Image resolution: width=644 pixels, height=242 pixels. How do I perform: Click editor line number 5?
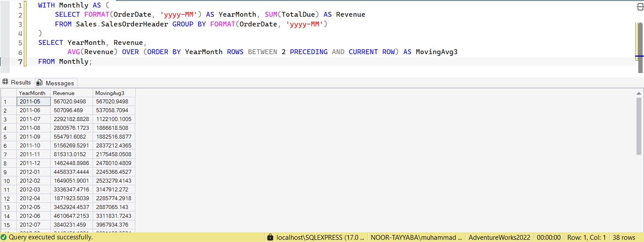pos(20,43)
